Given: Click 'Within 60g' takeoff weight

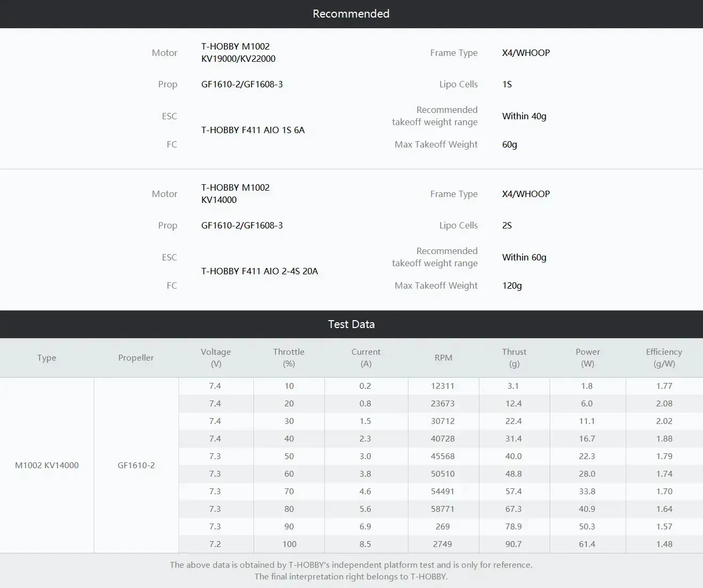Looking at the screenshot, I should (524, 257).
